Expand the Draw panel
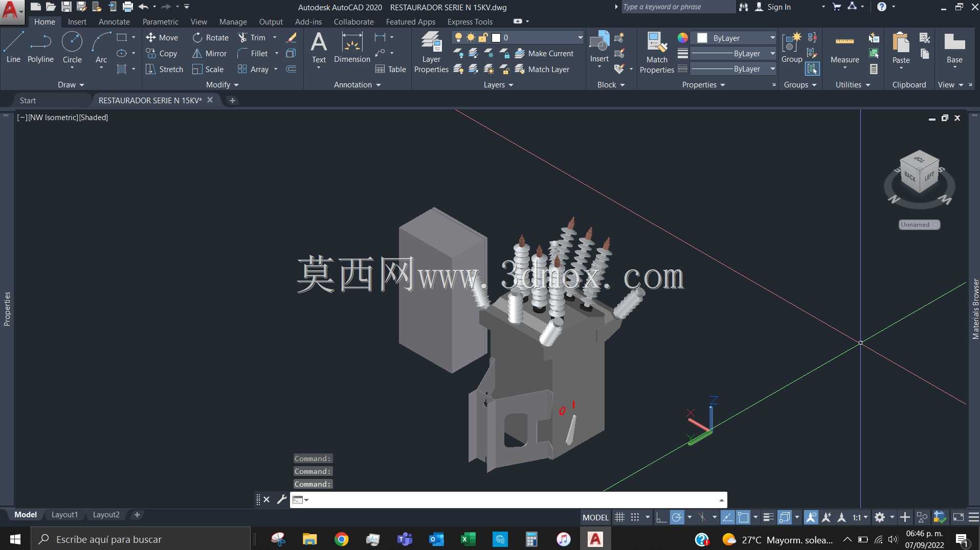Screen dimensions: 980x550 click(x=71, y=84)
